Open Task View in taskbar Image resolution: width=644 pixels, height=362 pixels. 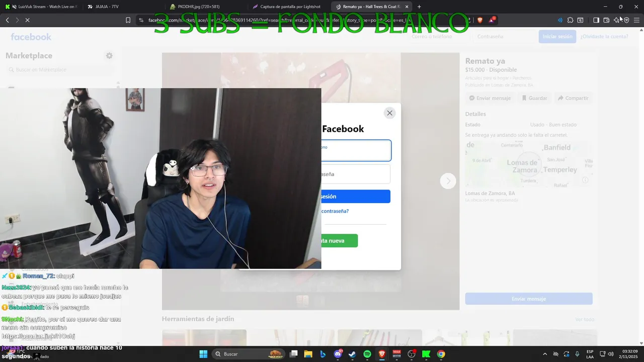[294, 354]
